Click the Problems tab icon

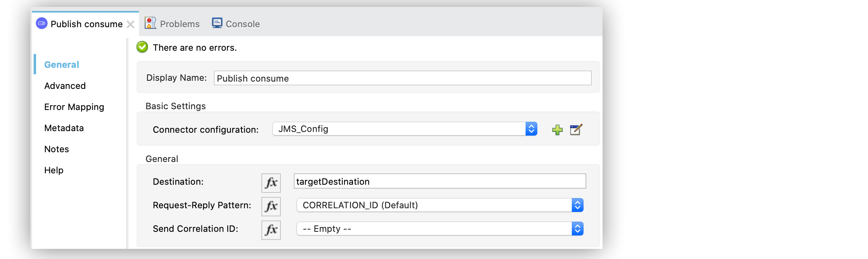[150, 23]
